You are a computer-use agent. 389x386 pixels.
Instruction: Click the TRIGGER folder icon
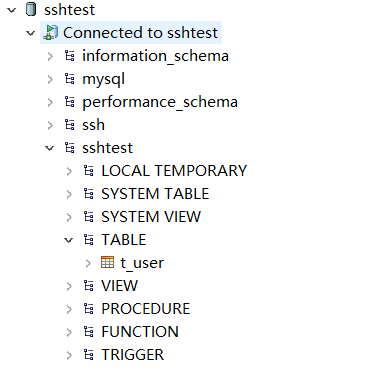pos(89,355)
